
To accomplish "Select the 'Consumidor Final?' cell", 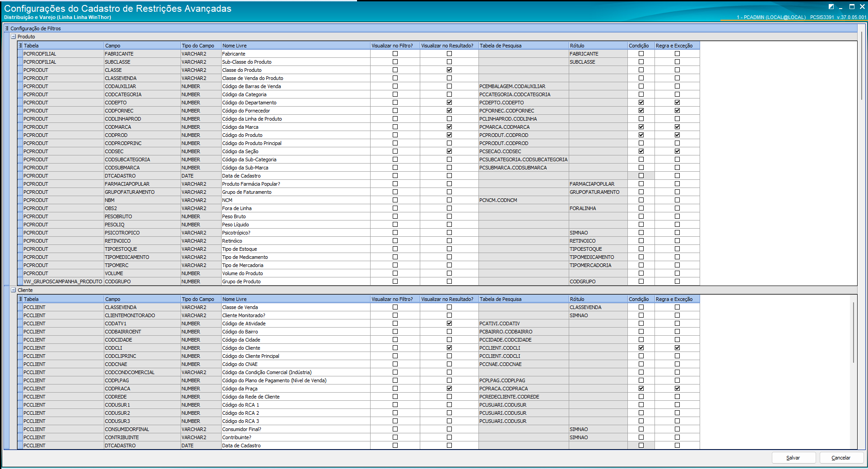I will coord(296,429).
